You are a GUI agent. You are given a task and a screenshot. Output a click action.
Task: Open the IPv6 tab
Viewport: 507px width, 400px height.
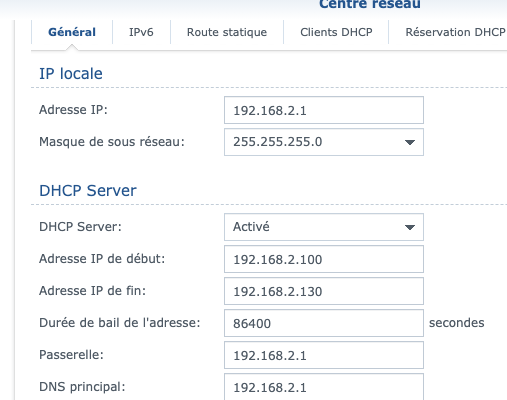pyautogui.click(x=141, y=32)
